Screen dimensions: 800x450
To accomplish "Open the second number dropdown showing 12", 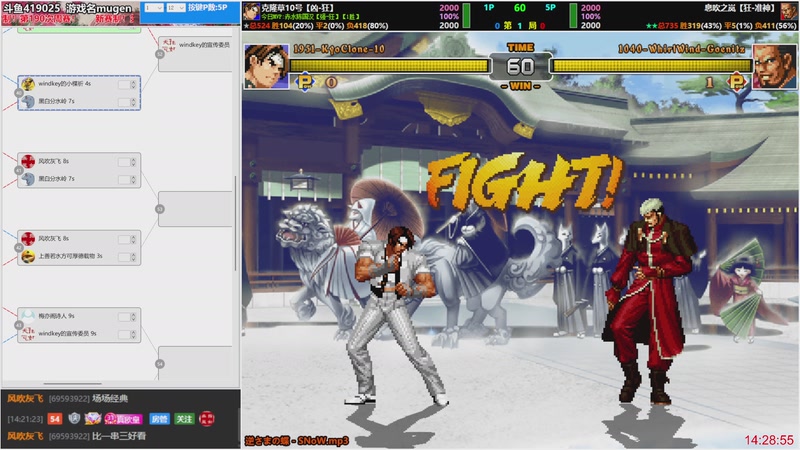I will (176, 8).
